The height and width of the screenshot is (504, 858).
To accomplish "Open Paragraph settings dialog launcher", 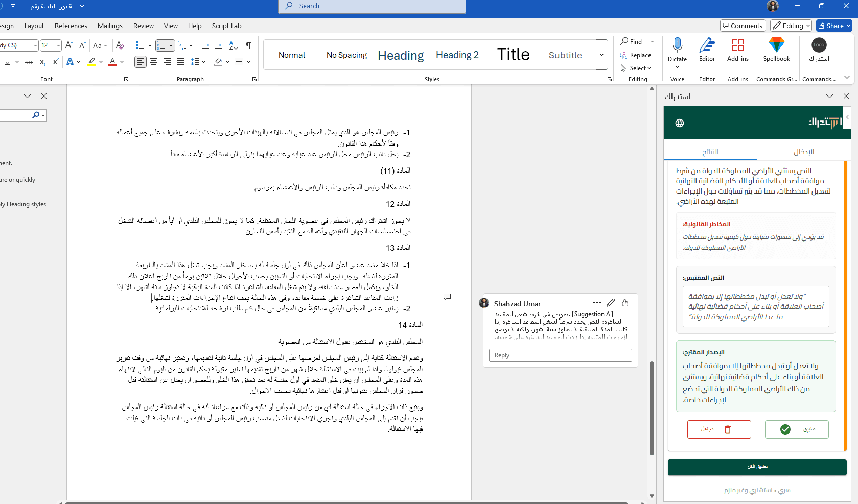I will pos(254,79).
